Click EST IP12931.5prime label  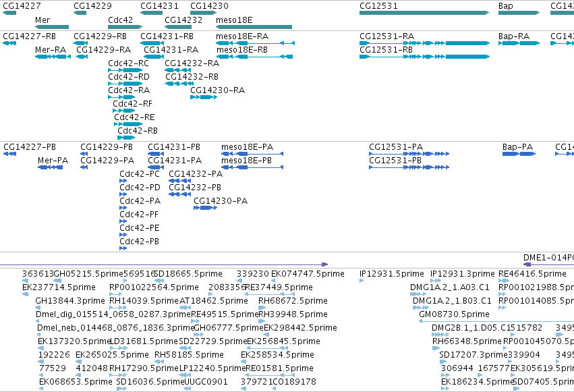coord(392,274)
